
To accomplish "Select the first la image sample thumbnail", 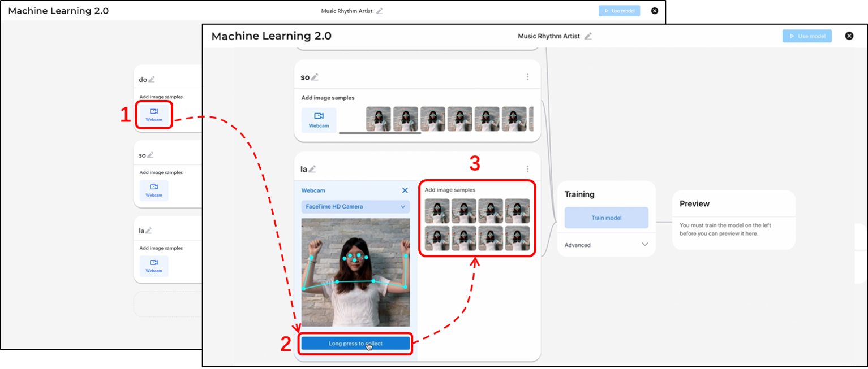I will click(x=437, y=211).
